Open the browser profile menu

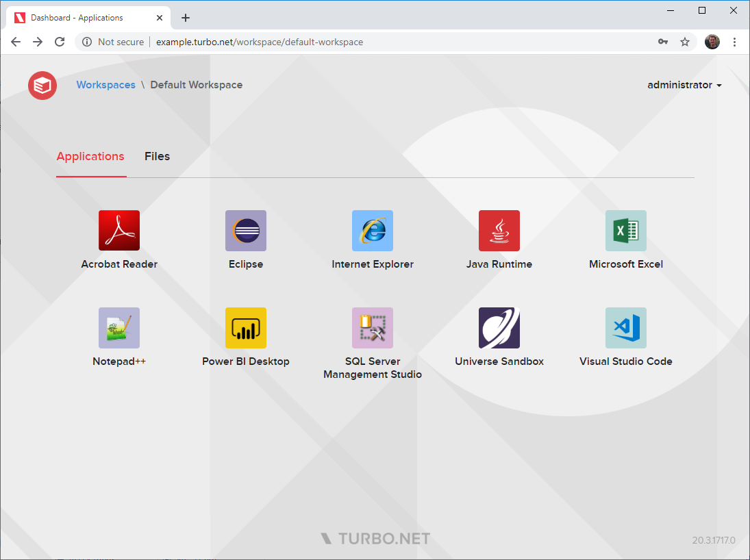pyautogui.click(x=712, y=42)
